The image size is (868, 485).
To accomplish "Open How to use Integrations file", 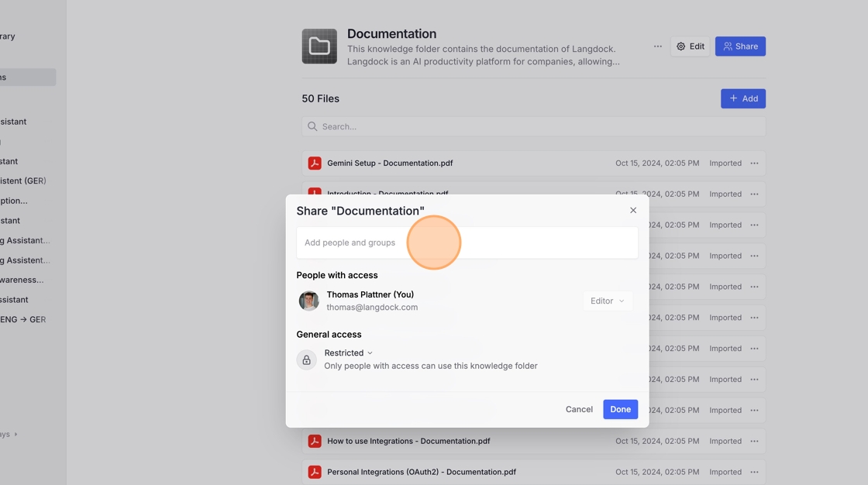I will pyautogui.click(x=408, y=441).
